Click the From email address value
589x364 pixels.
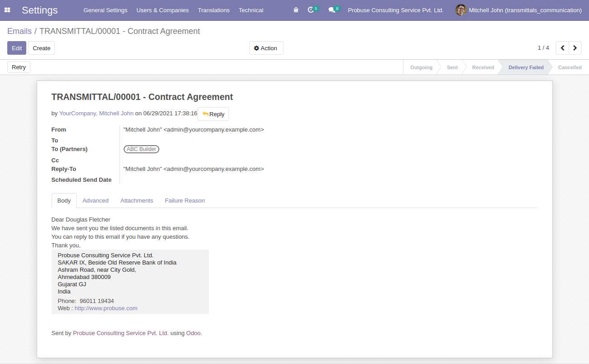194,130
